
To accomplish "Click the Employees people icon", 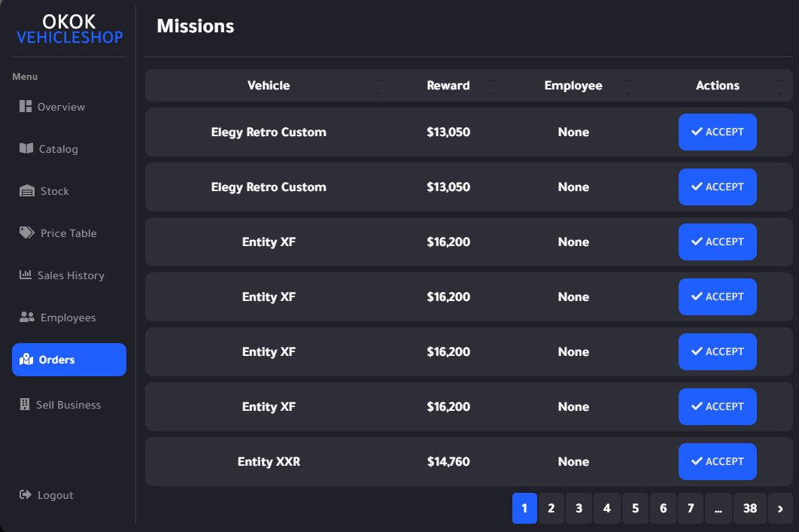I will [x=27, y=318].
